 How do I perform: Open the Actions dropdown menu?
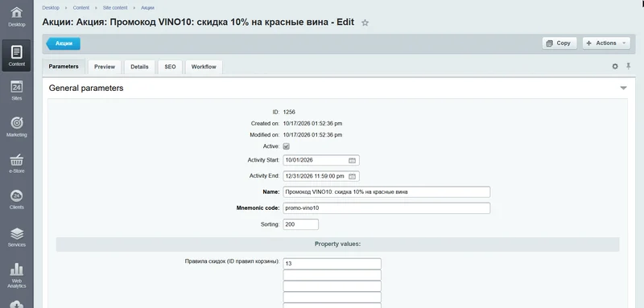coord(606,43)
